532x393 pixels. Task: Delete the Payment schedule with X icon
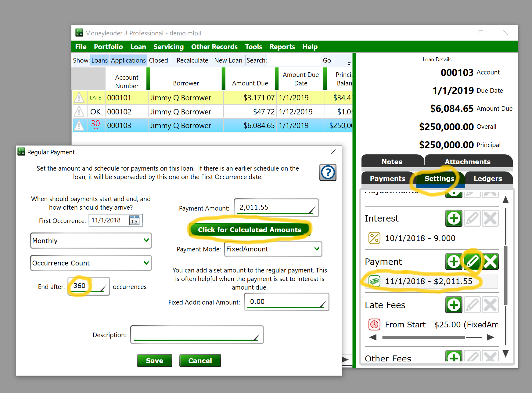[x=490, y=261]
